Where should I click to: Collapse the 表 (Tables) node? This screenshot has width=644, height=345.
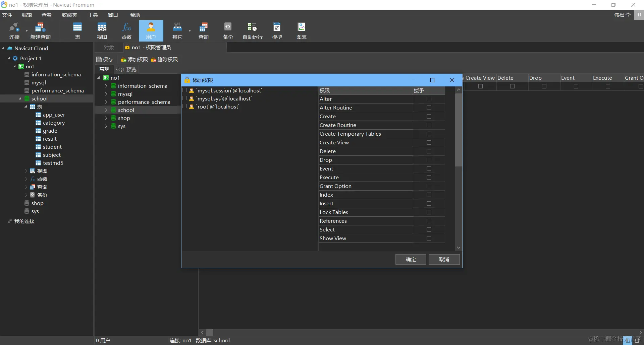26,107
